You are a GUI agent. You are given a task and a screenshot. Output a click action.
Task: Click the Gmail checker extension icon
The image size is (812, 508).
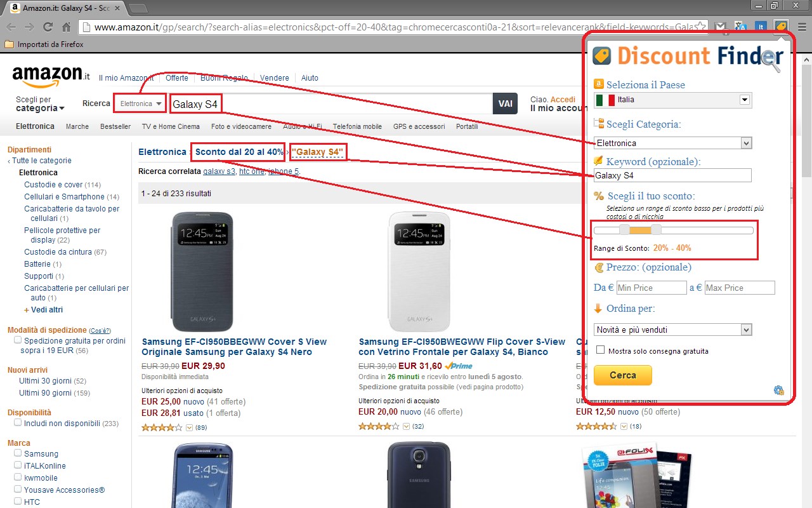click(721, 27)
